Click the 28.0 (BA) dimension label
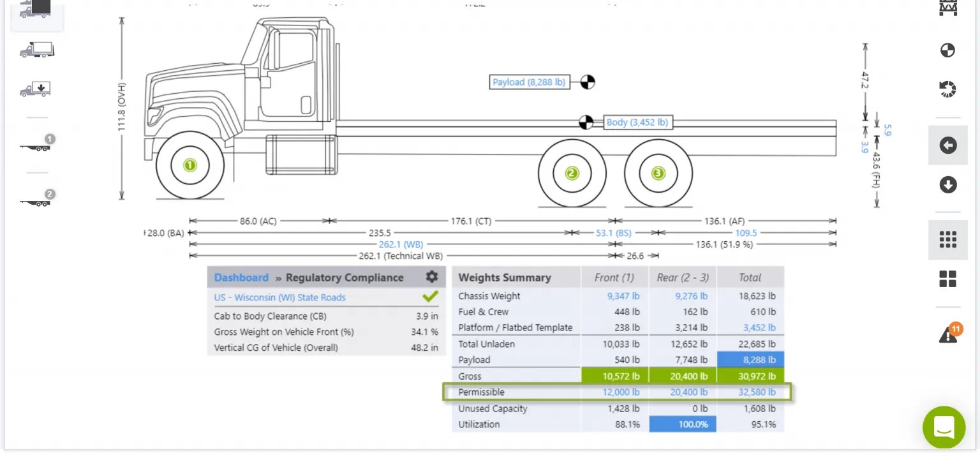980x453 pixels. (x=165, y=233)
